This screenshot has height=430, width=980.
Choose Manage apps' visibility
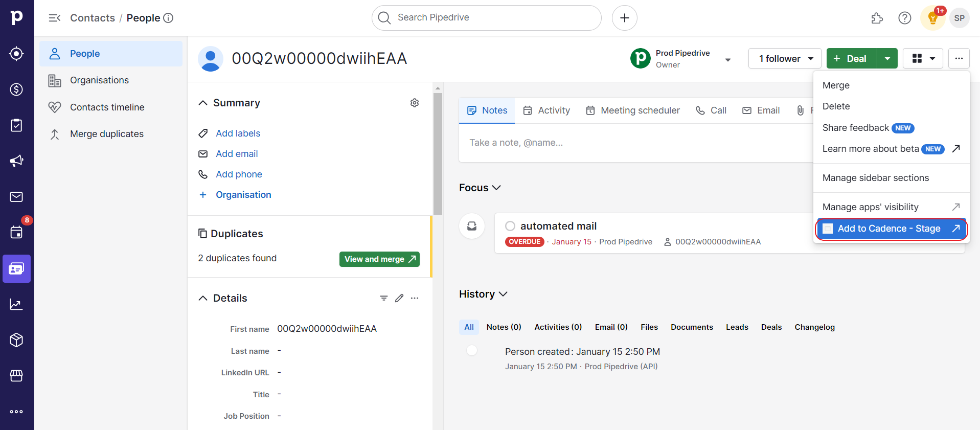point(892,207)
